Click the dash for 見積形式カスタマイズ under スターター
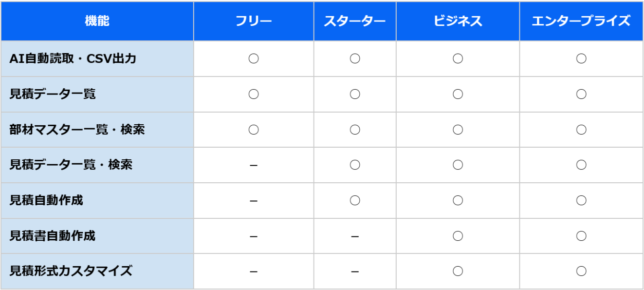Viewport: 644px width, 290px height. pos(355,271)
